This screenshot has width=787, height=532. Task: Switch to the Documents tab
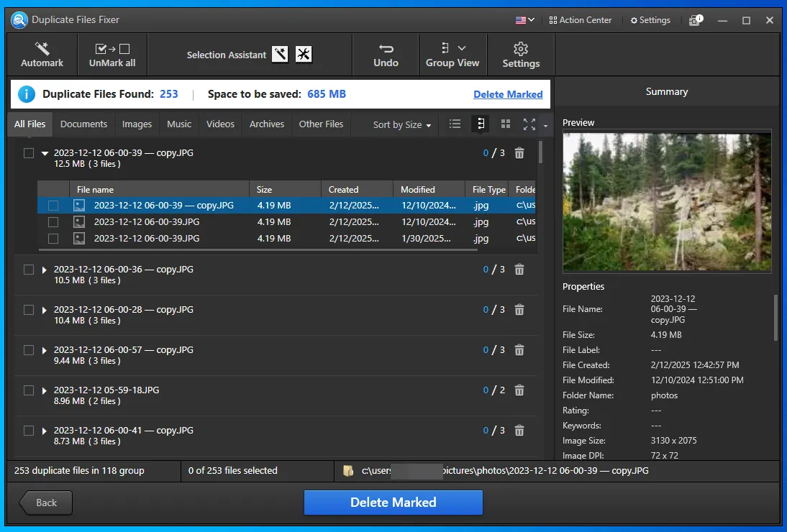tap(84, 124)
